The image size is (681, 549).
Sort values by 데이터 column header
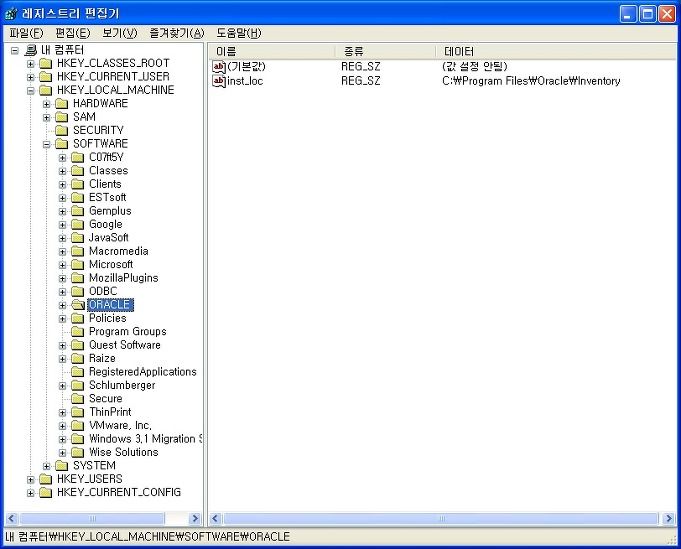556,51
